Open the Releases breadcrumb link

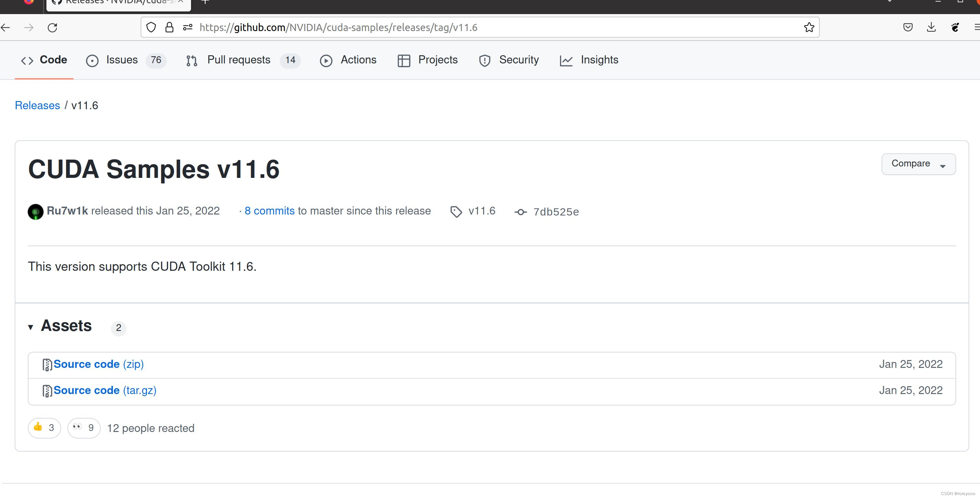tap(37, 105)
